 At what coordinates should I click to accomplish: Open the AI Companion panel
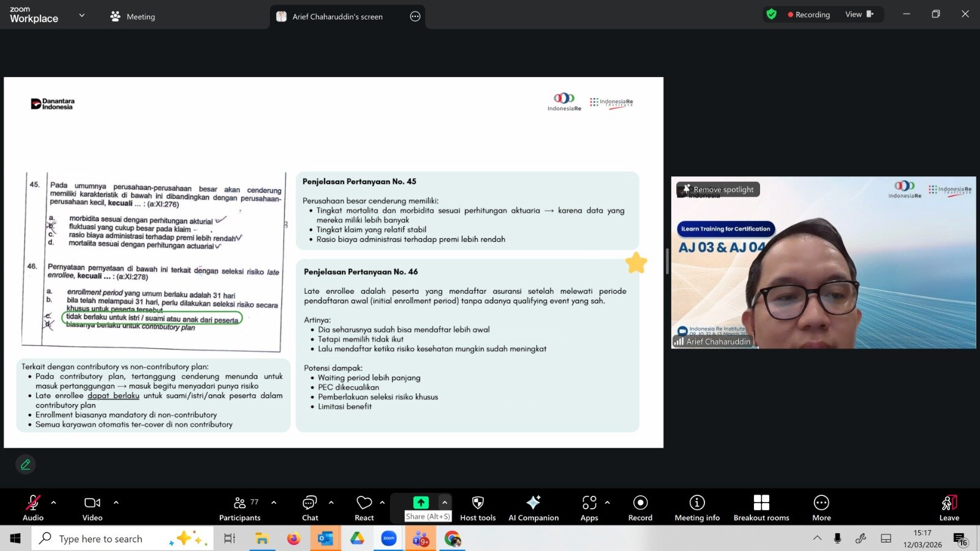tap(533, 508)
